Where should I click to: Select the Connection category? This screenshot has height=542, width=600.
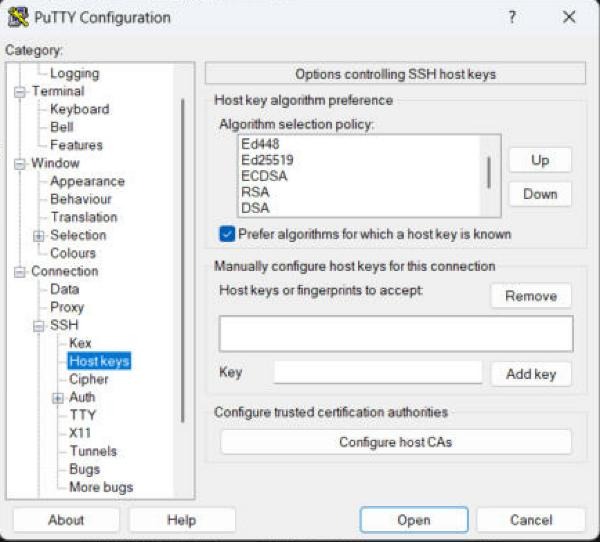tap(65, 271)
